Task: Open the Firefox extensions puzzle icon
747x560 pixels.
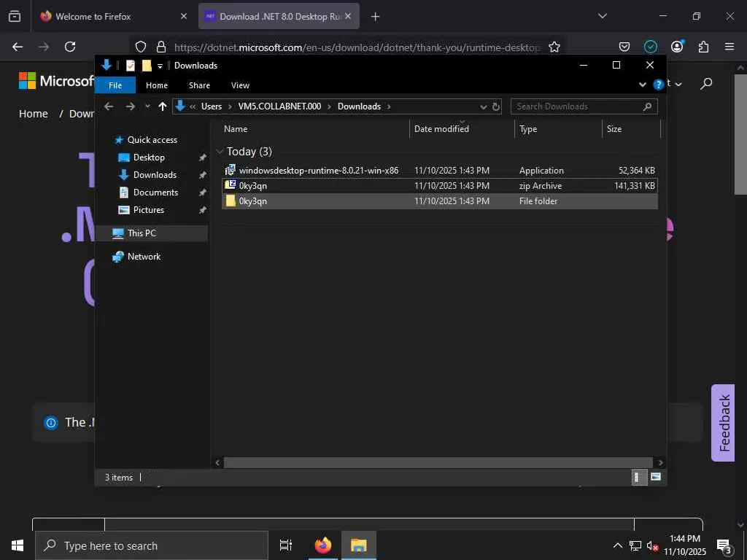Action: (x=703, y=47)
